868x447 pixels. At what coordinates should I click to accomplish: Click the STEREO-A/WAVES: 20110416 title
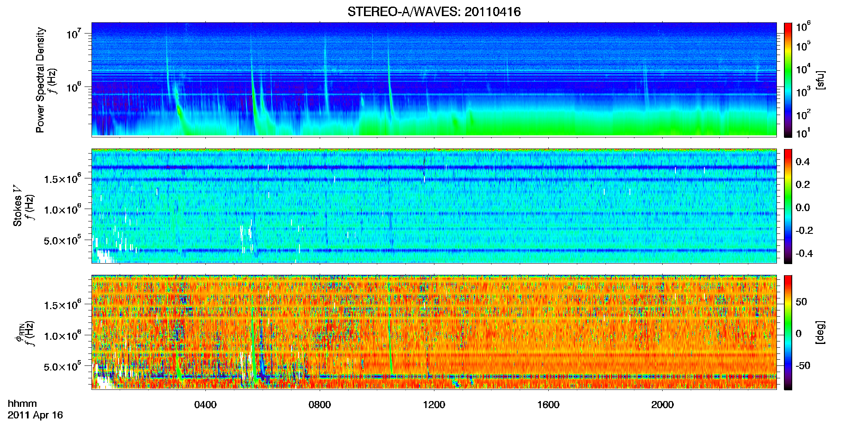pos(434,12)
